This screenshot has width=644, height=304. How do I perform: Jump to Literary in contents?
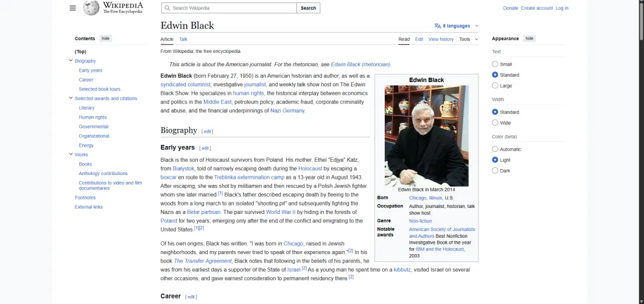pos(86,108)
